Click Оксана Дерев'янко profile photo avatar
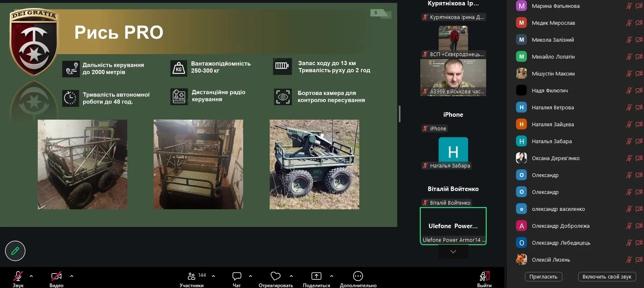 pyautogui.click(x=522, y=158)
